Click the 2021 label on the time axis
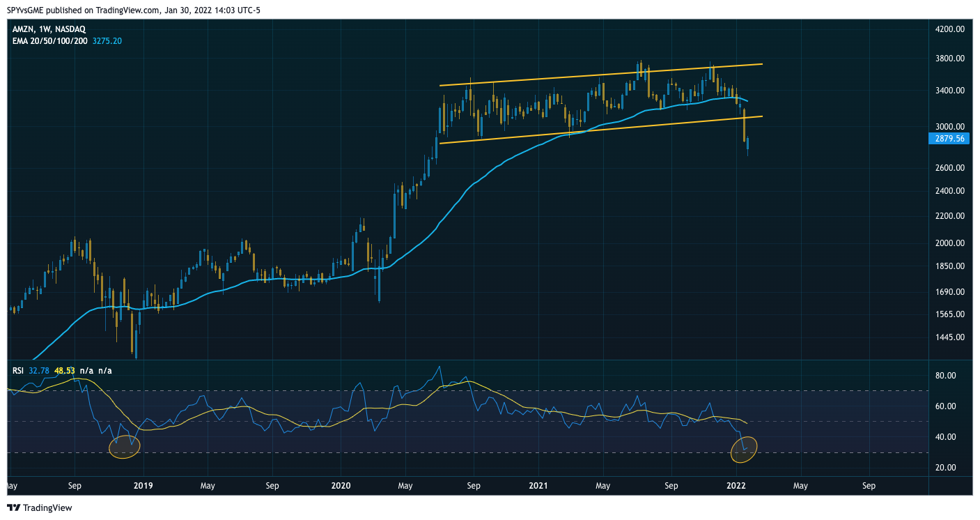 tap(539, 484)
